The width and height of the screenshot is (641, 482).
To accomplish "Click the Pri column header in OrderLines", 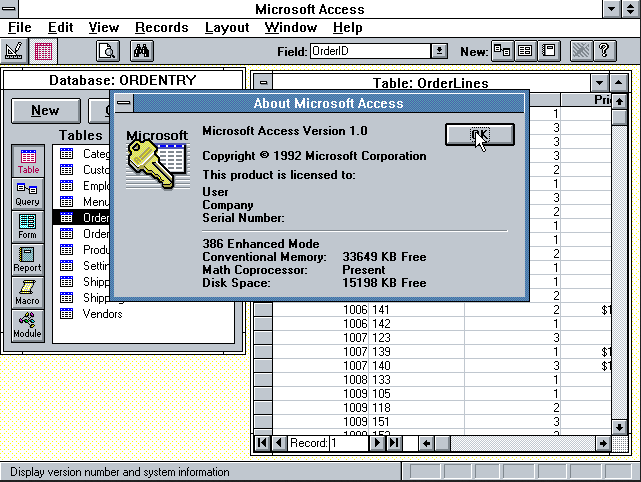I will tap(586, 99).
